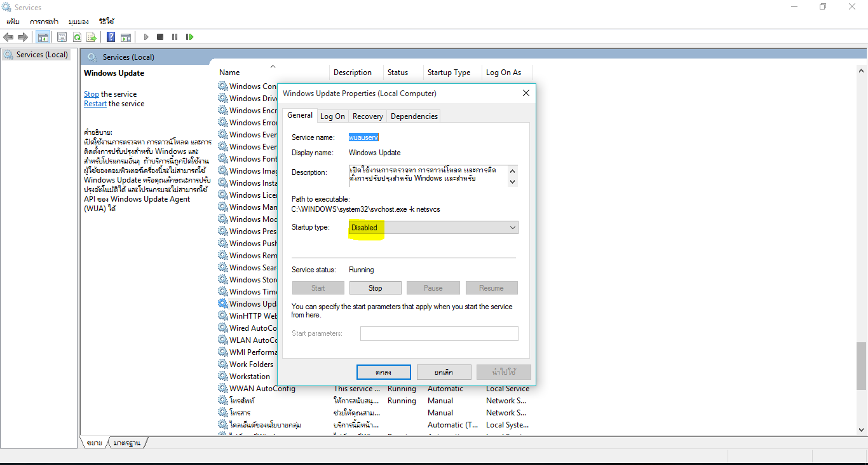This screenshot has height=465, width=868.
Task: Switch to the Recovery tab
Action: tap(368, 116)
